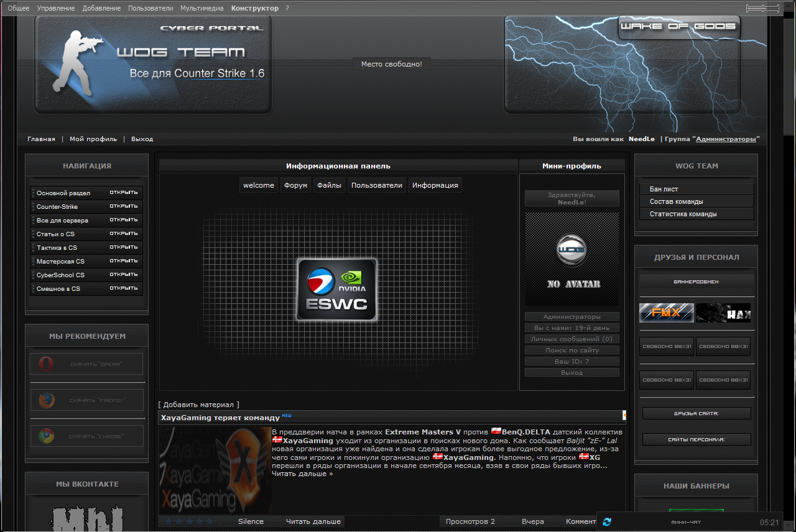
Task: Expand Тактика в CS via ОТКРЫТЬ
Action: coord(124,247)
